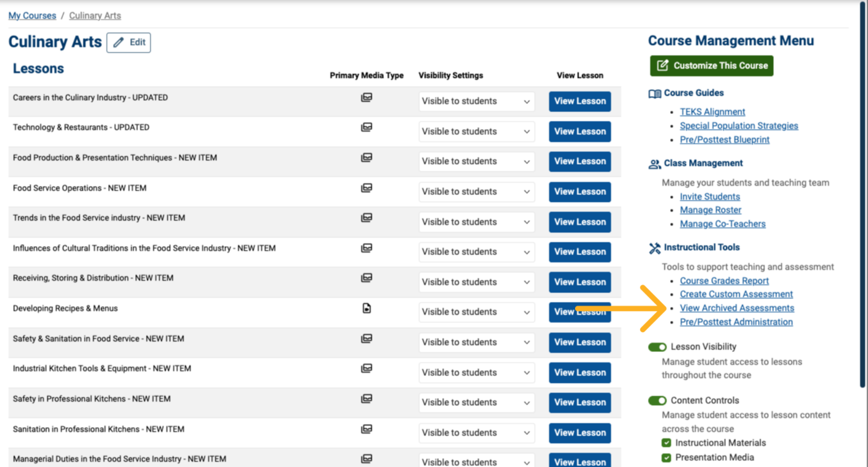
Task: Select the document icon beside Developing Recipes & Menus
Action: [367, 308]
